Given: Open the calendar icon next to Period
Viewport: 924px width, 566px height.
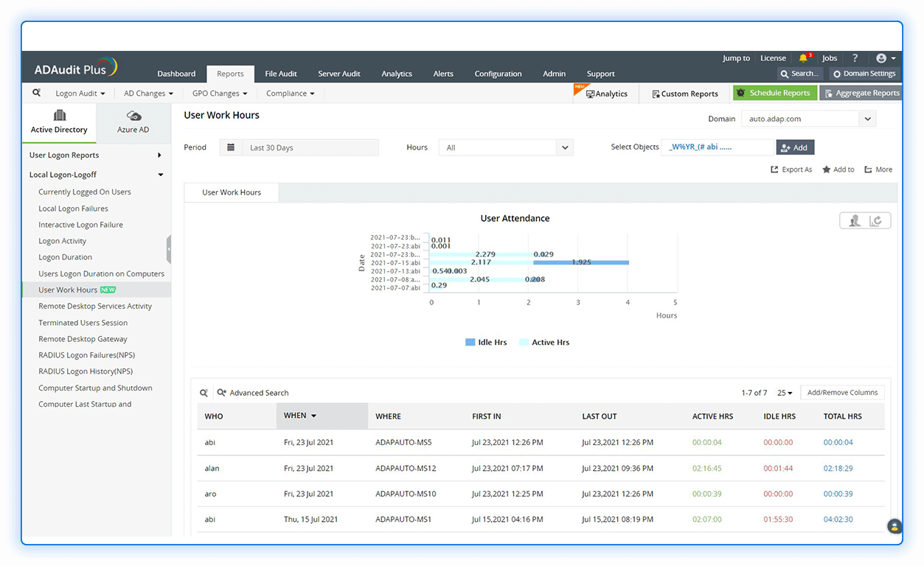Looking at the screenshot, I should (231, 147).
